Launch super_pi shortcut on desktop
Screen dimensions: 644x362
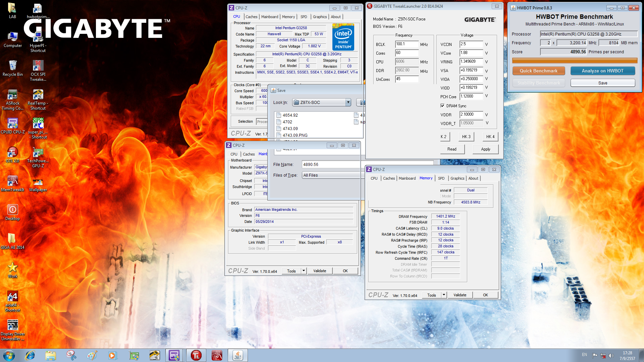pyautogui.click(x=38, y=128)
